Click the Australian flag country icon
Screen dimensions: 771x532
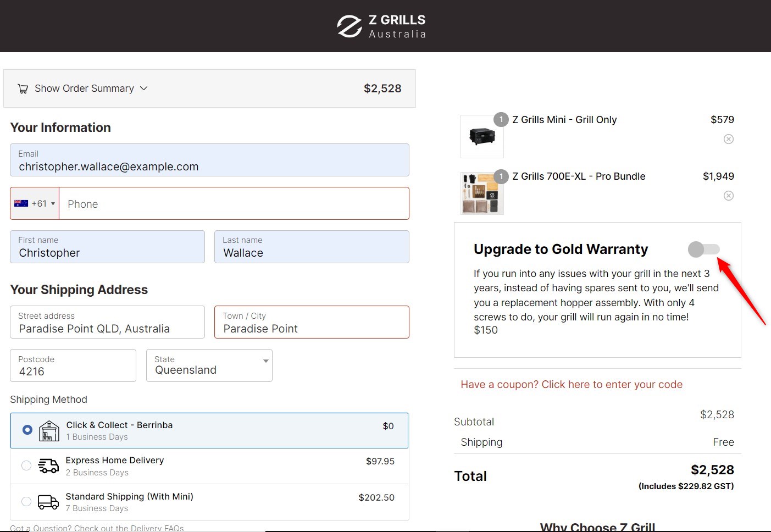(x=21, y=203)
